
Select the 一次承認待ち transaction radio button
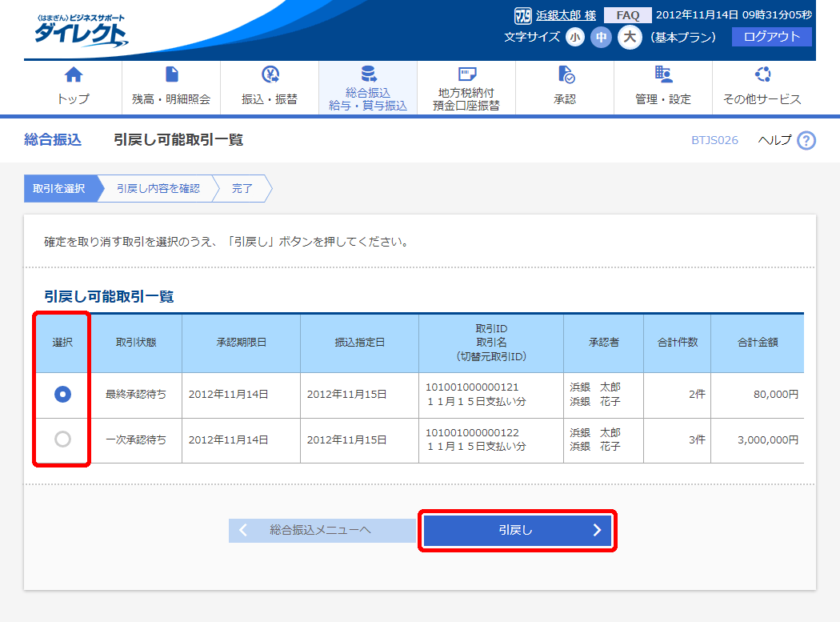62,439
